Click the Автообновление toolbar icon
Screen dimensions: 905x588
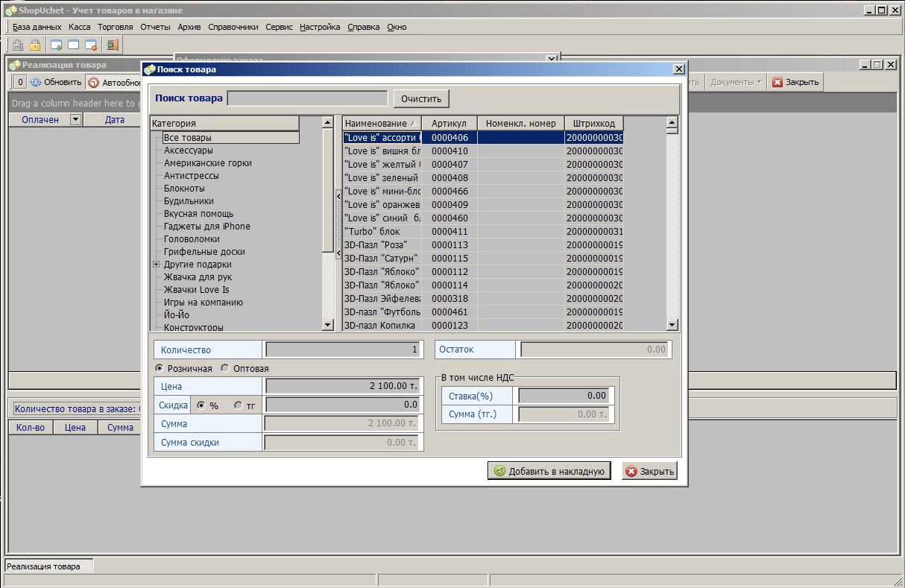[x=94, y=83]
